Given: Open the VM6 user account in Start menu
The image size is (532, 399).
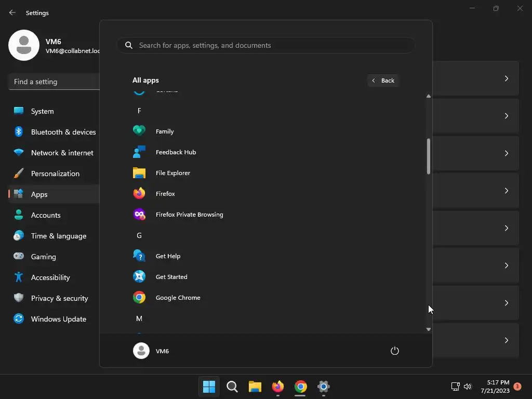Looking at the screenshot, I should pos(151,351).
